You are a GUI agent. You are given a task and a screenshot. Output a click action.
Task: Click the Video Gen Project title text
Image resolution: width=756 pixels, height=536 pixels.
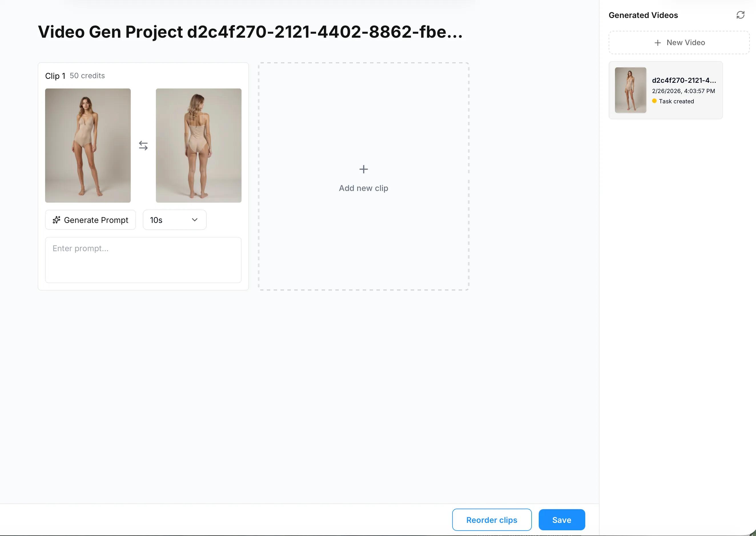point(250,32)
